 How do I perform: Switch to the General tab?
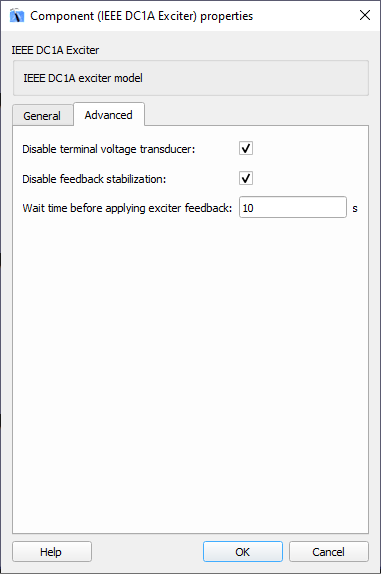point(42,116)
